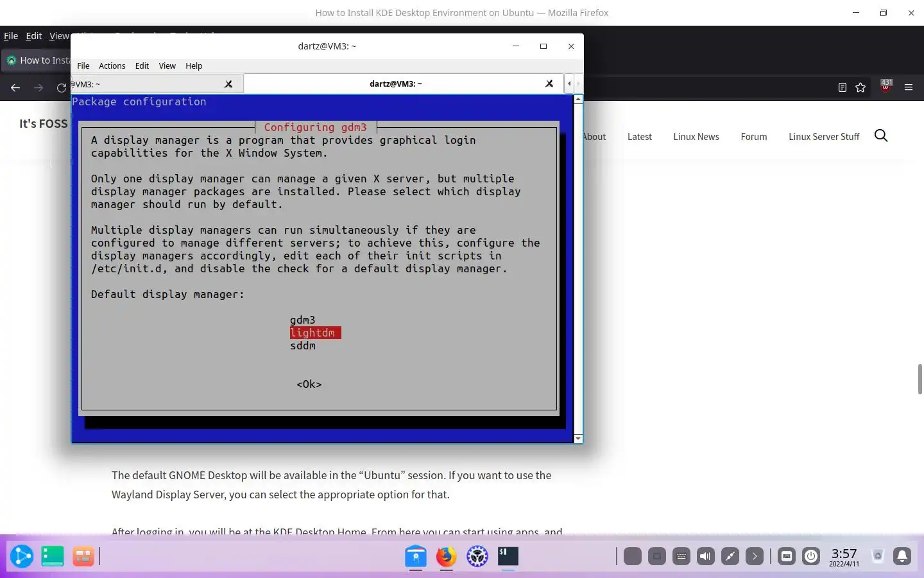Open the search magnifier on It's FOSS site
The height and width of the screenshot is (578, 924).
tap(881, 136)
